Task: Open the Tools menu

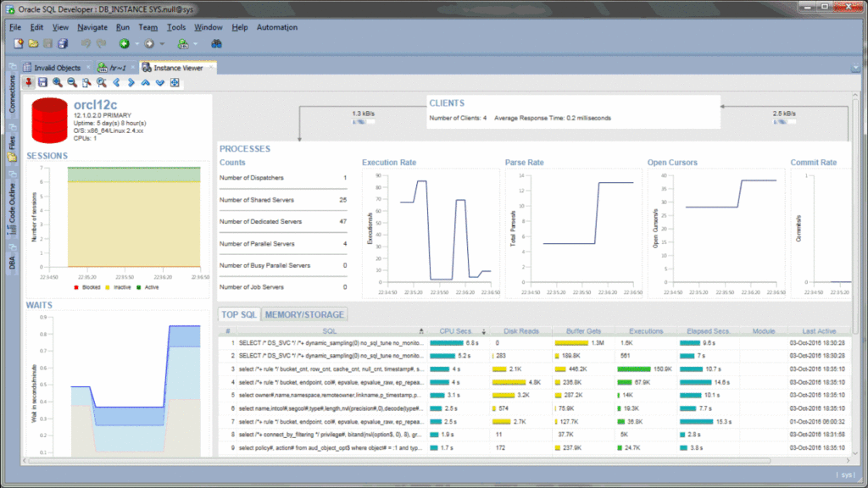Action: [x=176, y=27]
